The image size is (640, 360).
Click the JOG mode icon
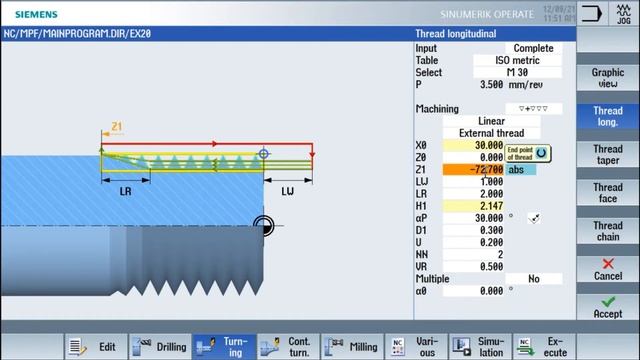pos(624,14)
